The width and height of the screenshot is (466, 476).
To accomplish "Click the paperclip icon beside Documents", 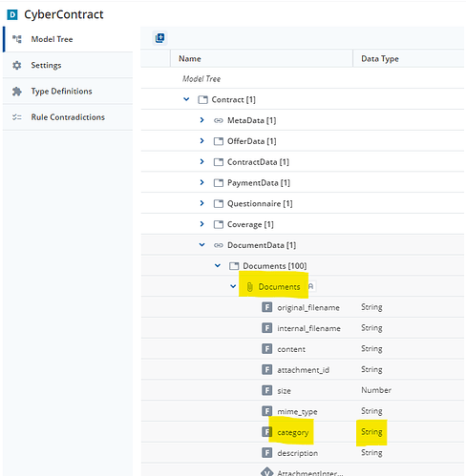I will pyautogui.click(x=250, y=287).
